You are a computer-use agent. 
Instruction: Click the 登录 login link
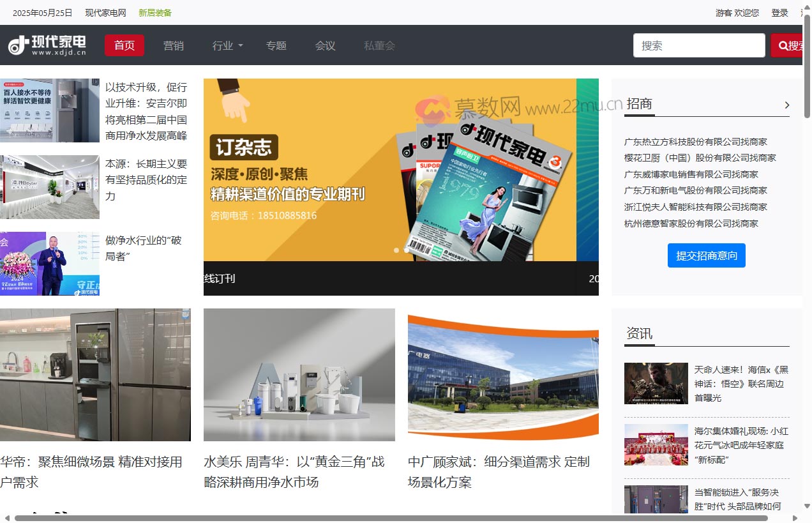coord(779,12)
